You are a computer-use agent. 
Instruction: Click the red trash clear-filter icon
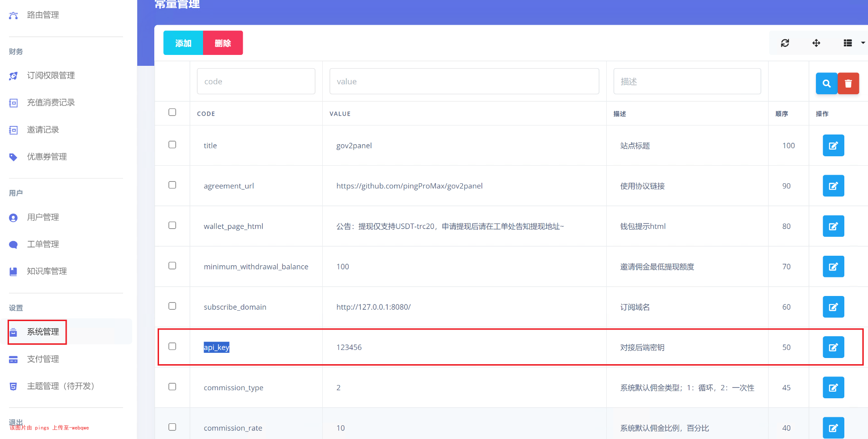tap(848, 83)
